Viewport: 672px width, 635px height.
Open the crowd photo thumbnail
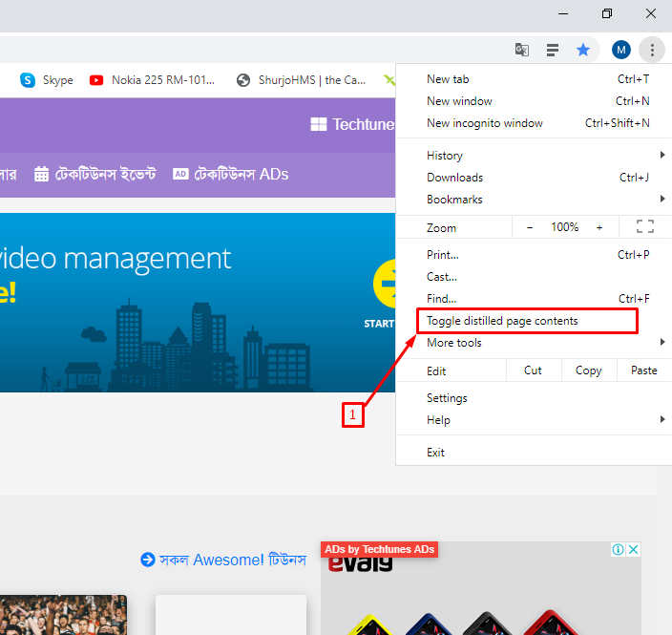coord(63,614)
